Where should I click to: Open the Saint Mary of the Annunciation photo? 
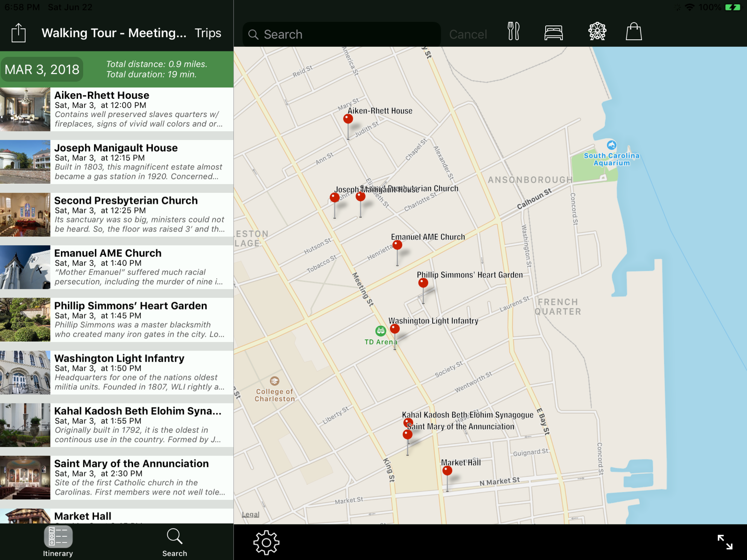(25, 478)
